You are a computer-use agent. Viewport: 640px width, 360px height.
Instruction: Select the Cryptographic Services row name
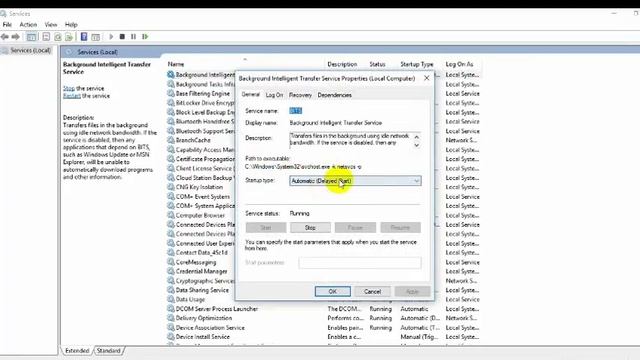[205, 281]
